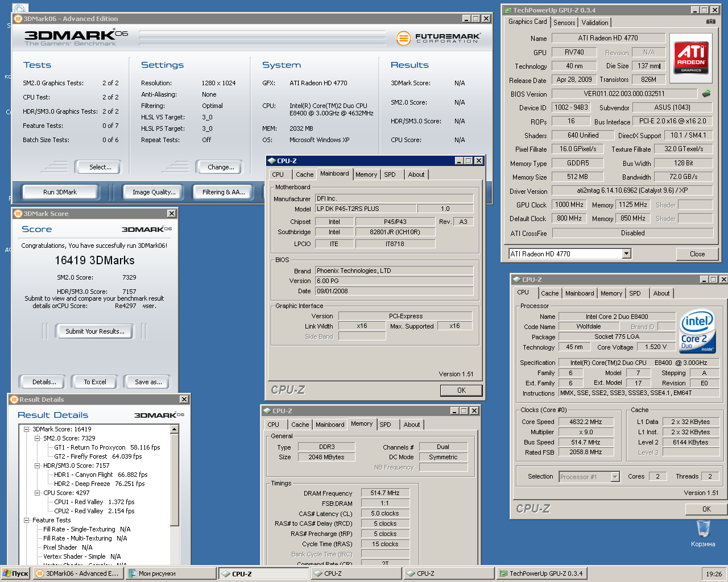
Task: Click the orange icon in the 3DMark Score title bar
Action: 18,213
